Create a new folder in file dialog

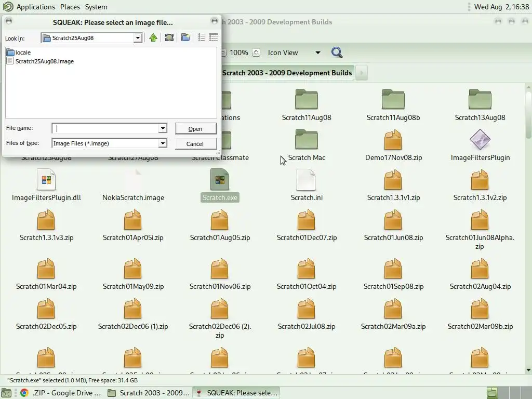point(185,37)
